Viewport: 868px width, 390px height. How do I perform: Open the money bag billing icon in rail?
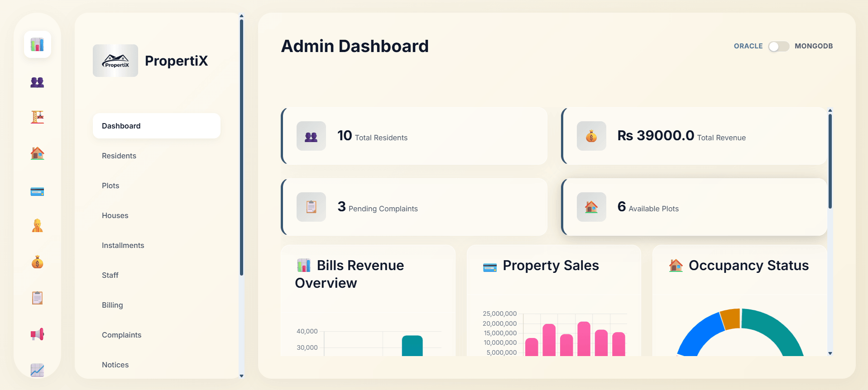click(37, 262)
